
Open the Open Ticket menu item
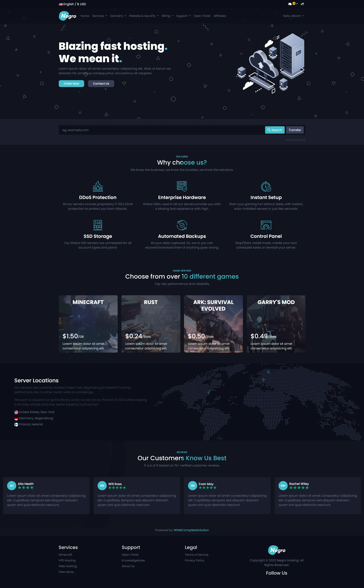coord(202,16)
